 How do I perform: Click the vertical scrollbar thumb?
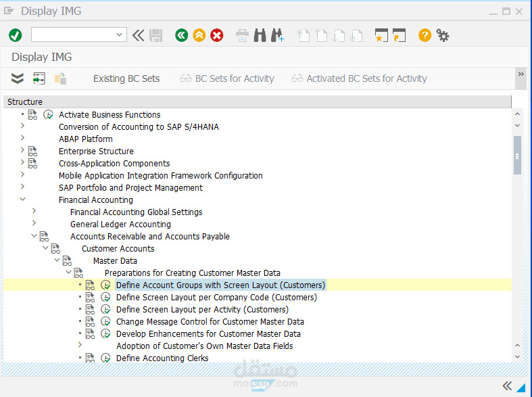tap(517, 155)
